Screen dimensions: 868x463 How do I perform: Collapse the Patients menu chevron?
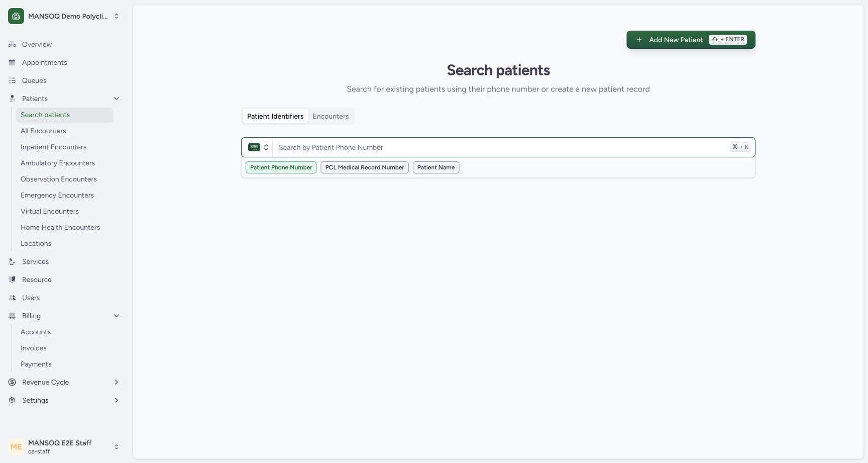coord(117,99)
